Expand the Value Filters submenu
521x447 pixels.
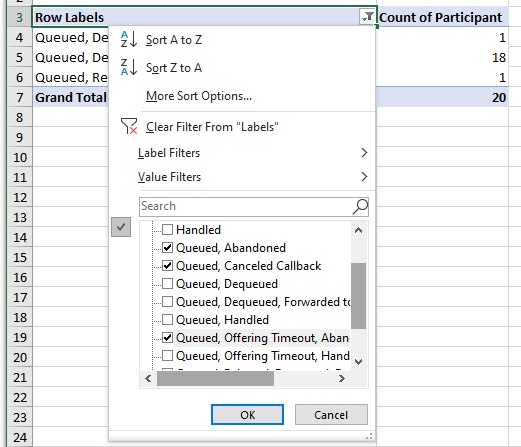pyautogui.click(x=252, y=177)
